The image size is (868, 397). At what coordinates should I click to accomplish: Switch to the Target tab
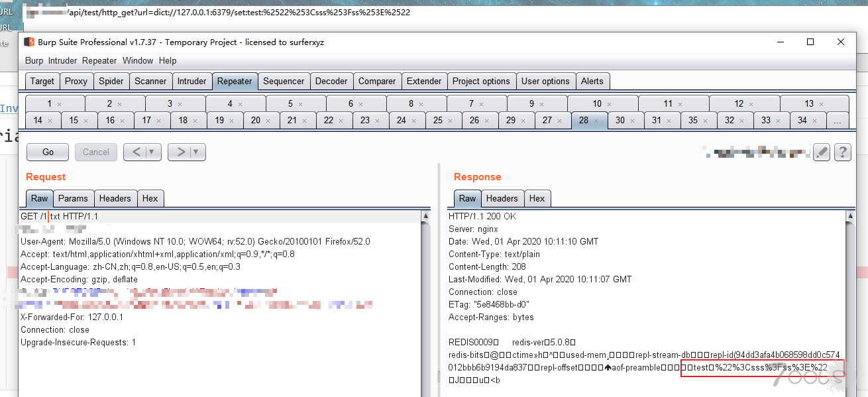pos(42,81)
